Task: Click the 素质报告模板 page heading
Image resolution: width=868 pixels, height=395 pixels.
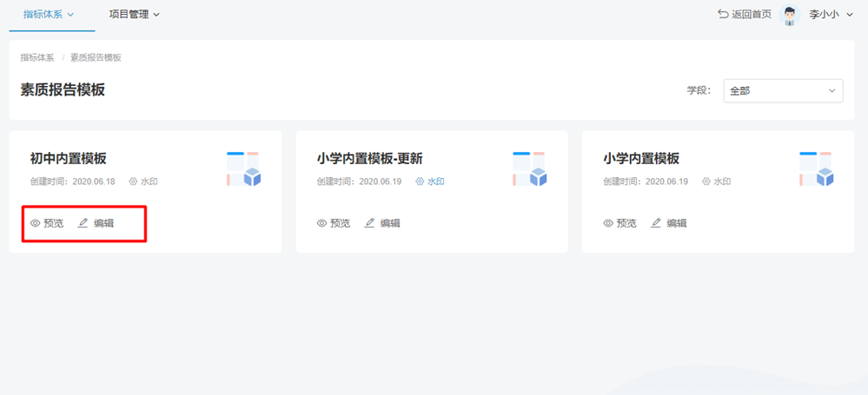Action: click(63, 89)
